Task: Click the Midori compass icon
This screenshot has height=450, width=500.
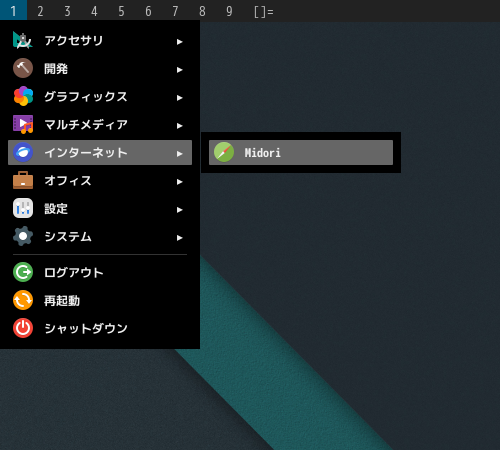Action: (224, 152)
